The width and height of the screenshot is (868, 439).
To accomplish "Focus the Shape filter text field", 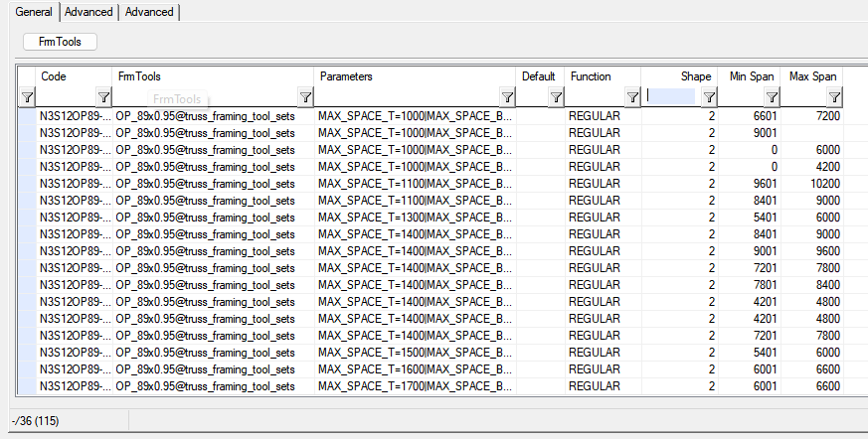I will point(671,97).
